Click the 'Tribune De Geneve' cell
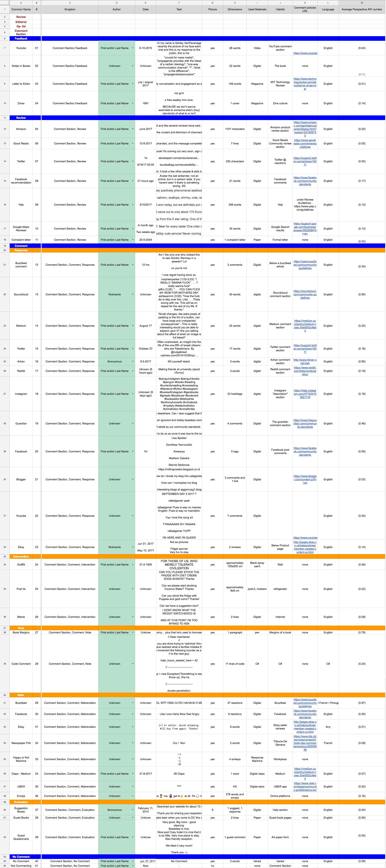386x868 pixels. (x=280, y=743)
